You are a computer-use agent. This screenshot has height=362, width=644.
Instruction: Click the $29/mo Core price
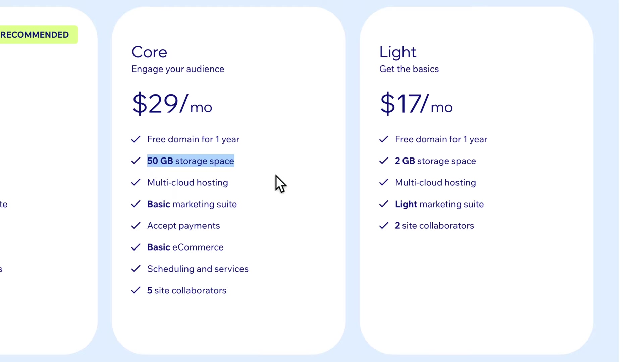point(172,104)
